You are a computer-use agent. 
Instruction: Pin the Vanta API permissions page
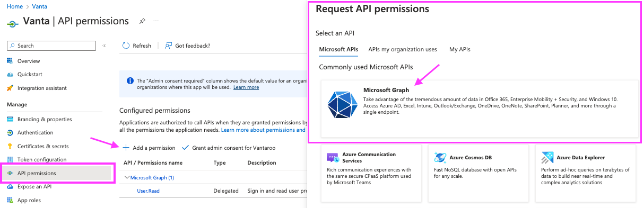click(142, 21)
